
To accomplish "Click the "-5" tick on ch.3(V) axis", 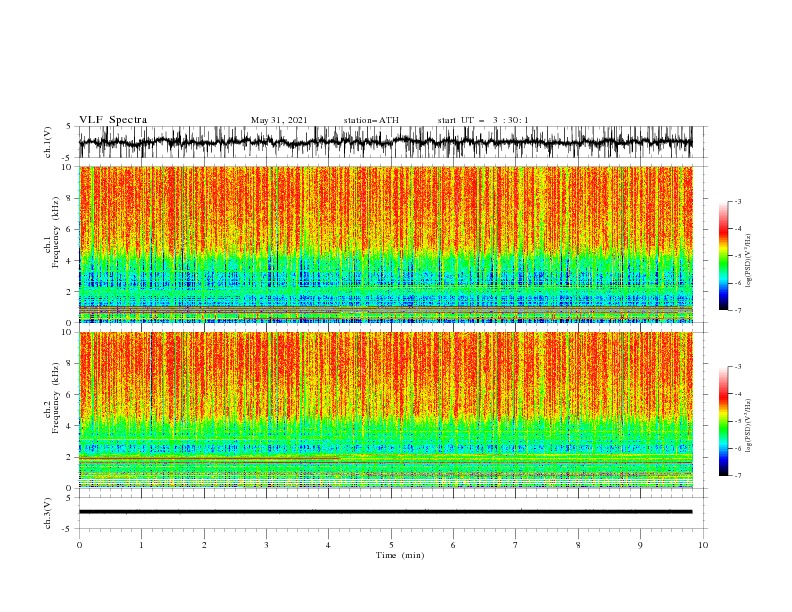I will [x=68, y=529].
